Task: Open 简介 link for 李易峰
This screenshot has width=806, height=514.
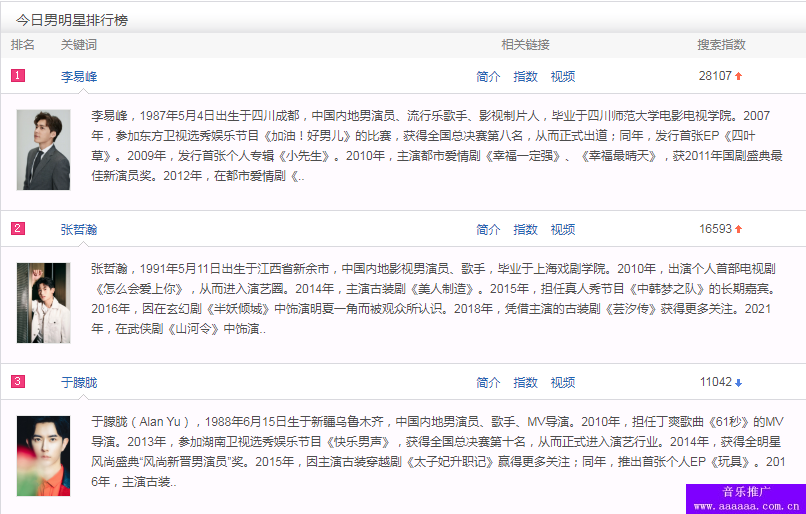Action: (x=488, y=77)
